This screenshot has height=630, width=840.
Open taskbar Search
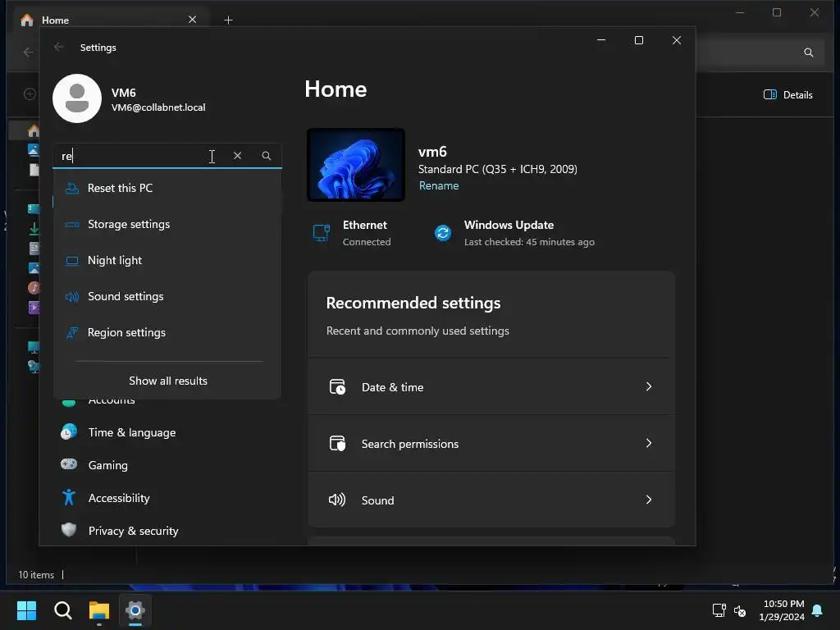click(62, 610)
